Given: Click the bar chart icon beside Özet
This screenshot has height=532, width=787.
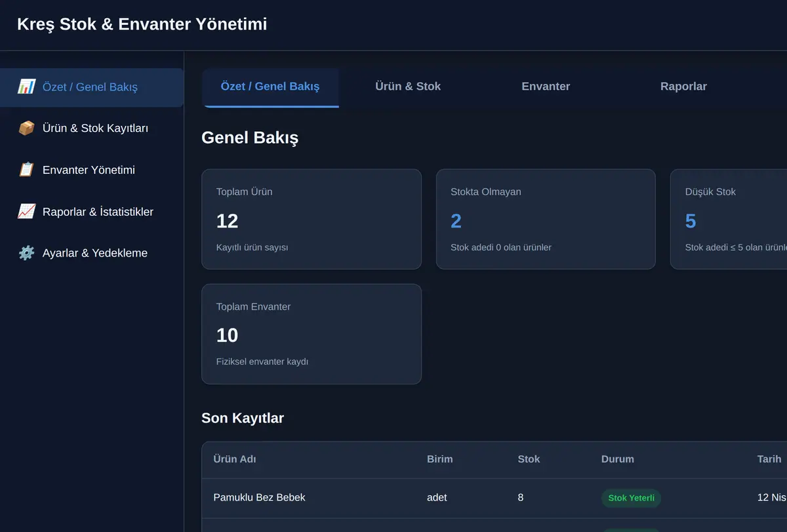Looking at the screenshot, I should pos(26,87).
